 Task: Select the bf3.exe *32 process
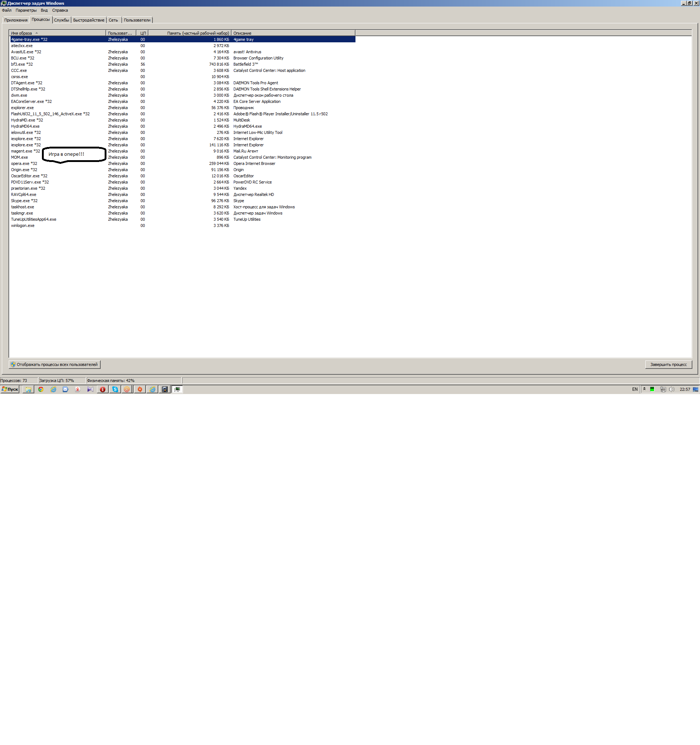(x=182, y=65)
